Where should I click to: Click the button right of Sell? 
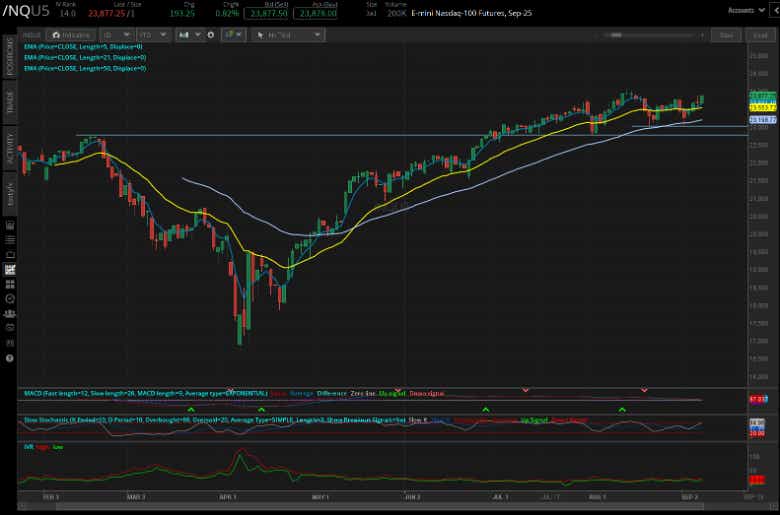tap(760, 35)
